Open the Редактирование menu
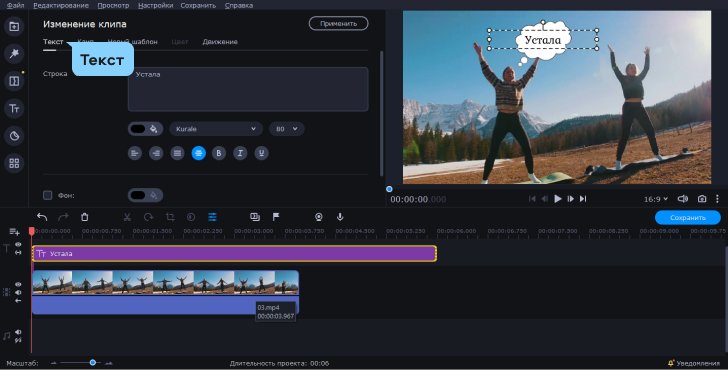The width and height of the screenshot is (728, 370). coord(61,6)
